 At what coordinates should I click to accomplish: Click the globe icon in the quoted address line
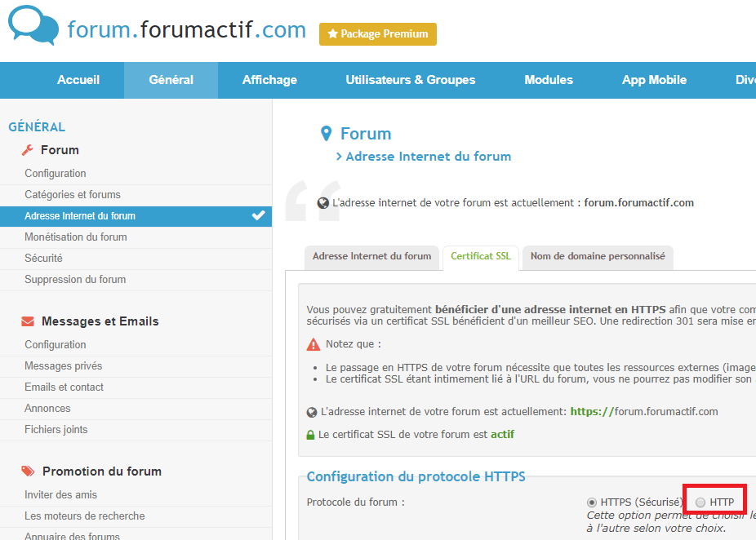(x=323, y=203)
